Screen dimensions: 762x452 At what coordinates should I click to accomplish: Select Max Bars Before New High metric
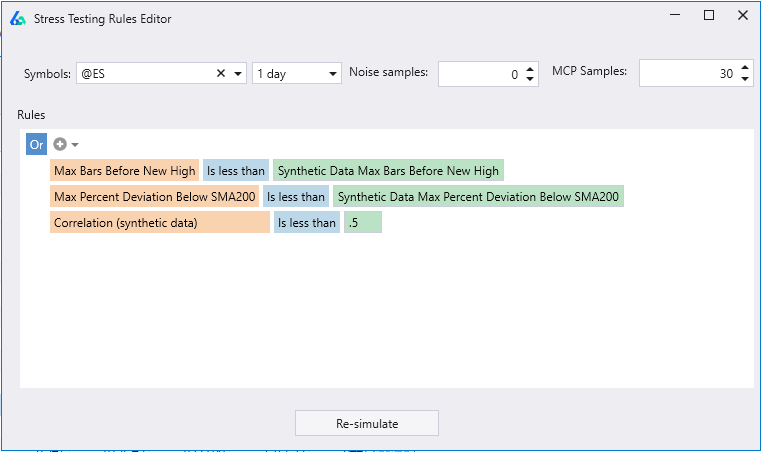[x=124, y=171]
